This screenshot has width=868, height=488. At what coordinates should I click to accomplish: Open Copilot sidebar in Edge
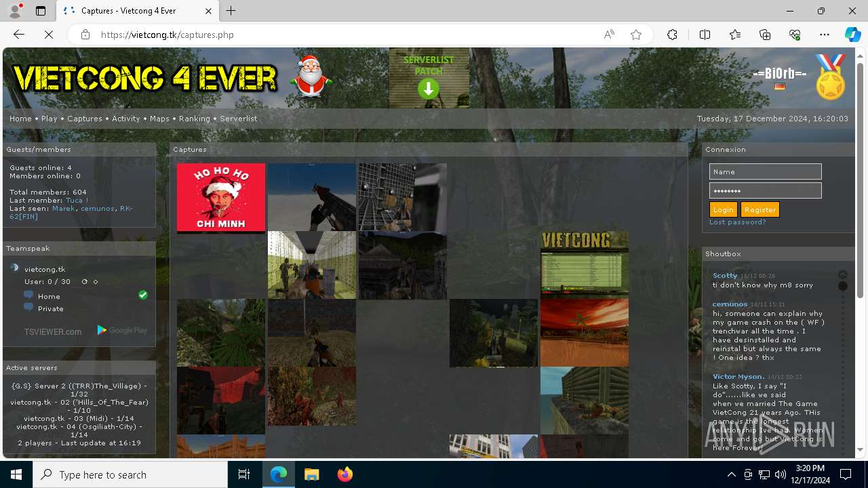(852, 35)
